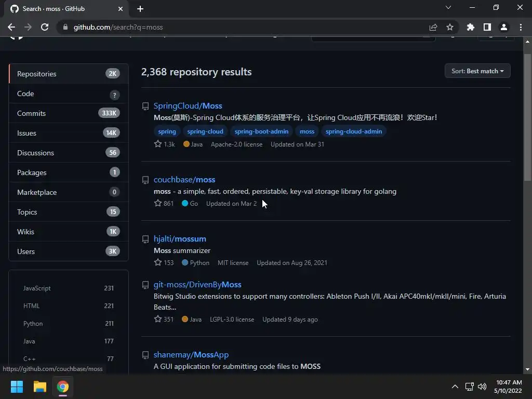The image size is (532, 399).
Task: Open the git-moss/DrivenByMoss repository
Action: [197, 285]
